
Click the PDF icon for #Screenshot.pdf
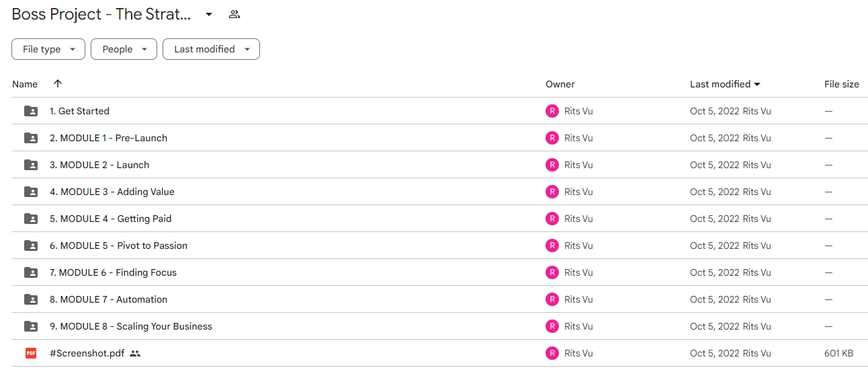tap(31, 353)
